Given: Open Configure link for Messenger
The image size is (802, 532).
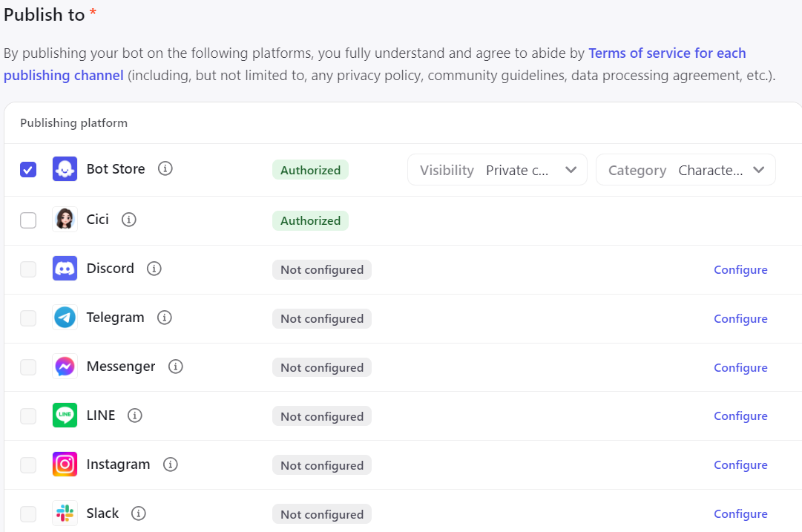Looking at the screenshot, I should (x=740, y=368).
